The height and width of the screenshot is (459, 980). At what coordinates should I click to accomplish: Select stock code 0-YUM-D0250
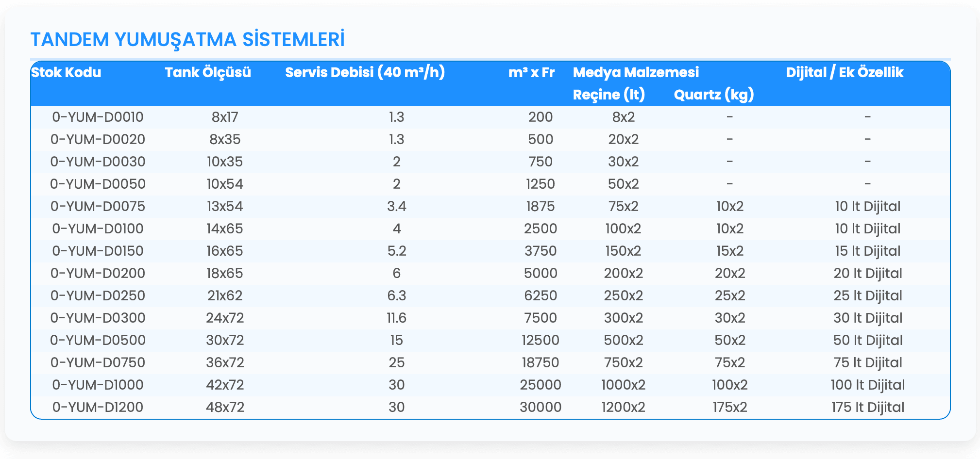tap(98, 295)
